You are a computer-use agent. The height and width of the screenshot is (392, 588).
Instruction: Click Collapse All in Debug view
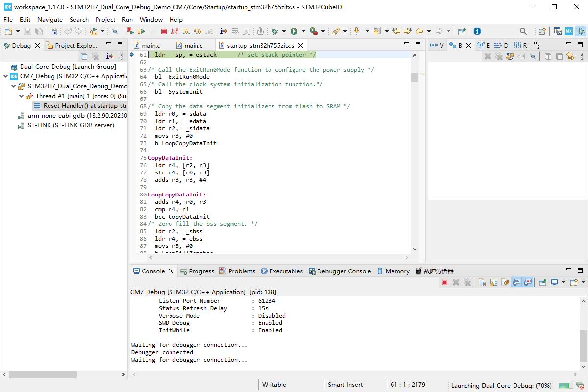(x=84, y=56)
